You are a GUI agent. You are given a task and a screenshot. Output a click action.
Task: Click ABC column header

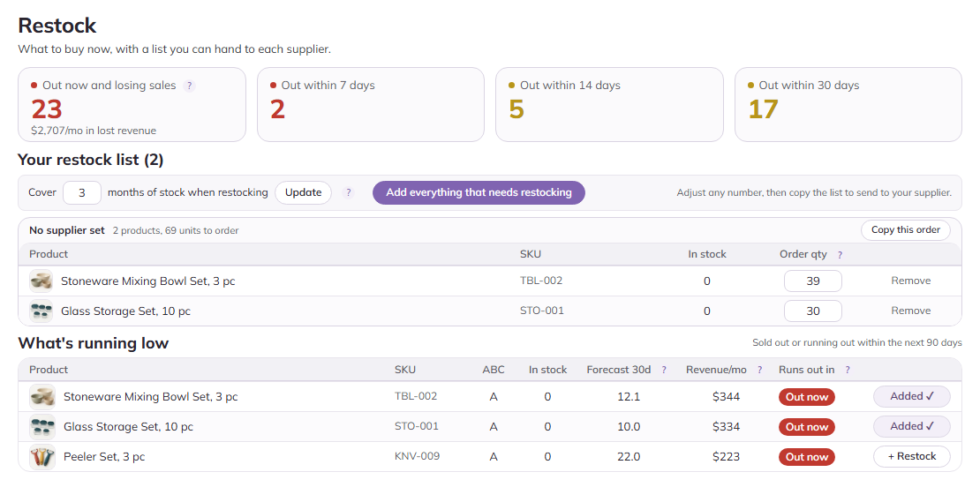coord(494,370)
